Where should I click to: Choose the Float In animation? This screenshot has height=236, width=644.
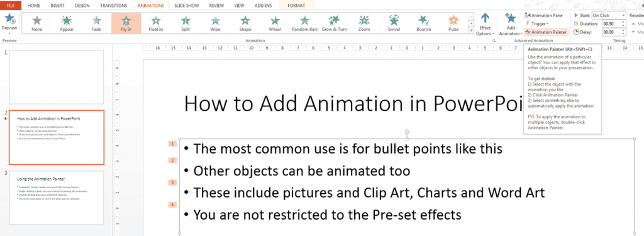(x=156, y=23)
